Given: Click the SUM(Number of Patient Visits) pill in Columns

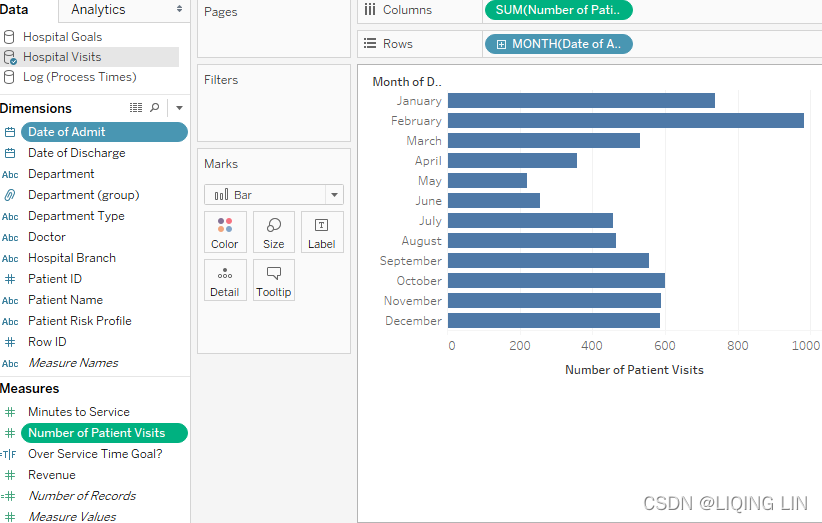Looking at the screenshot, I should tap(559, 10).
